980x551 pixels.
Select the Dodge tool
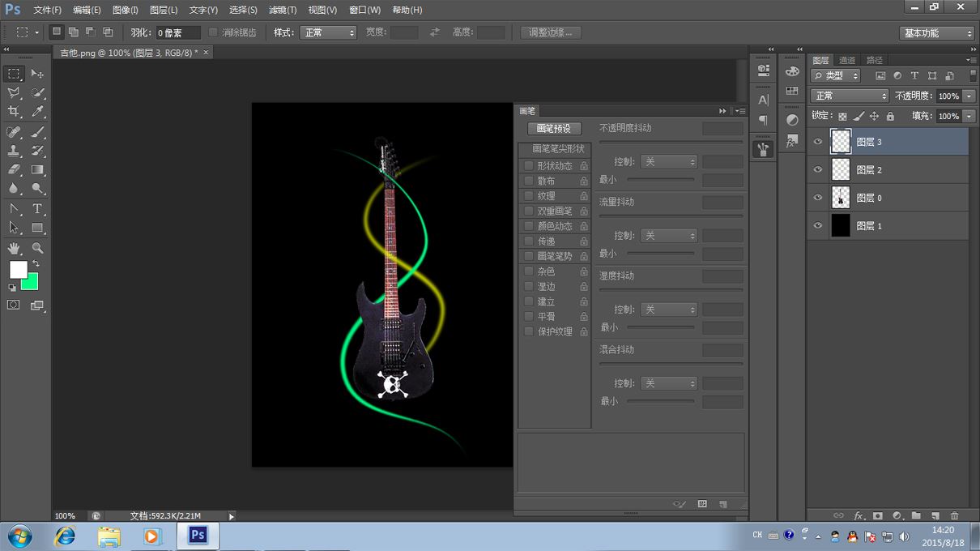38,189
